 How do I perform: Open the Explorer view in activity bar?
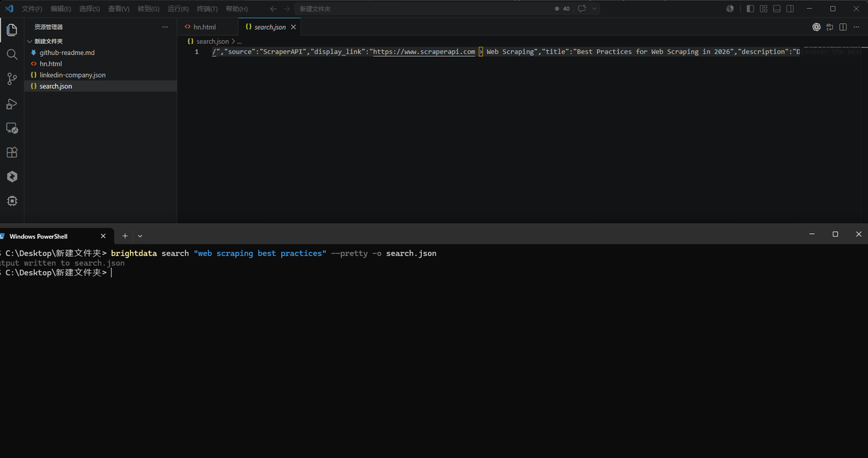12,30
